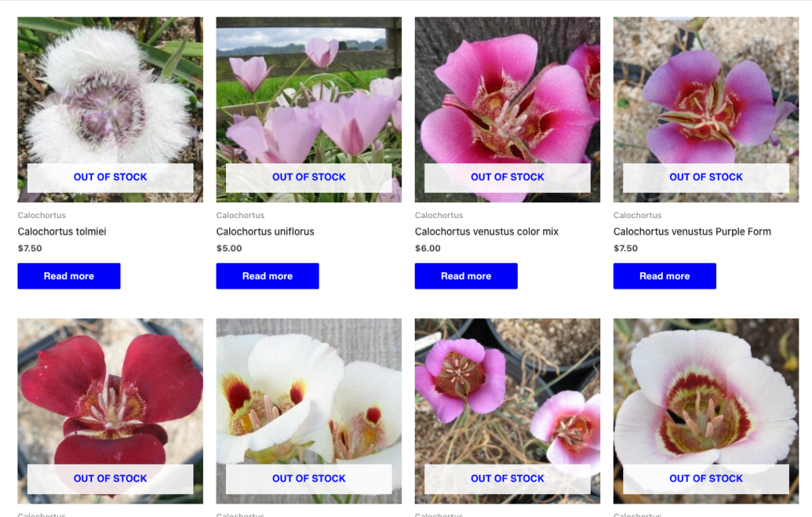The image size is (812, 517).
Task: Select the Calochortus category above tolmiei
Action: click(x=42, y=215)
